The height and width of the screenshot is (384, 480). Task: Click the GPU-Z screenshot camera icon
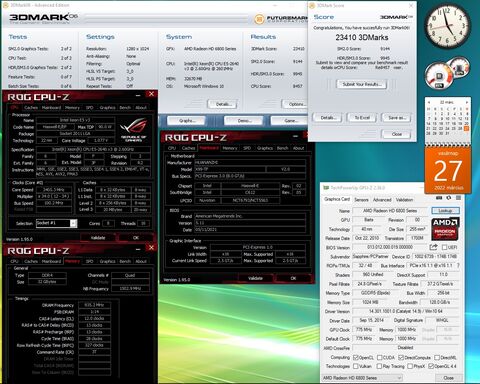coord(439,198)
